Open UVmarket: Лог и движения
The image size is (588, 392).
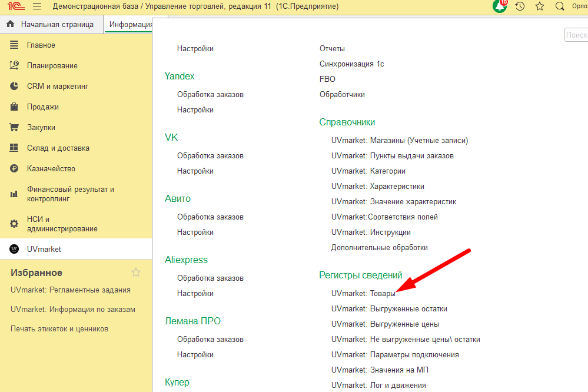coord(378,386)
